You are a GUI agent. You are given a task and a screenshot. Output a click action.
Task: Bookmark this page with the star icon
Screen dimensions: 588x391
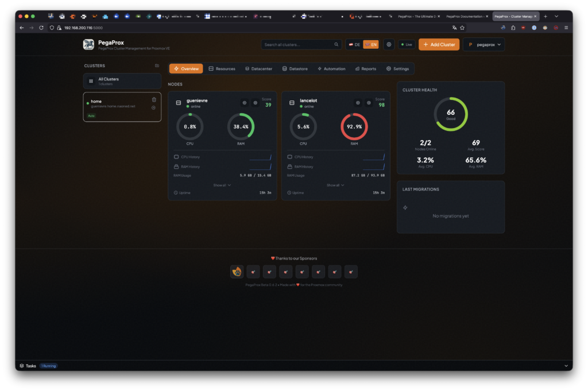tap(462, 28)
